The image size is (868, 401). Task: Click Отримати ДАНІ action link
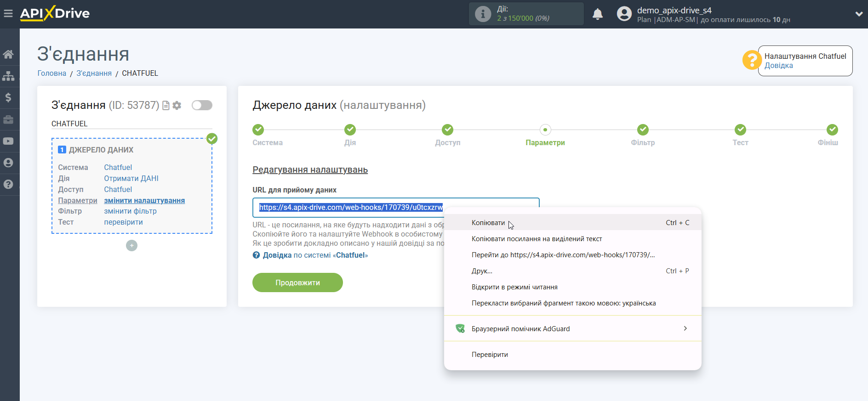131,179
